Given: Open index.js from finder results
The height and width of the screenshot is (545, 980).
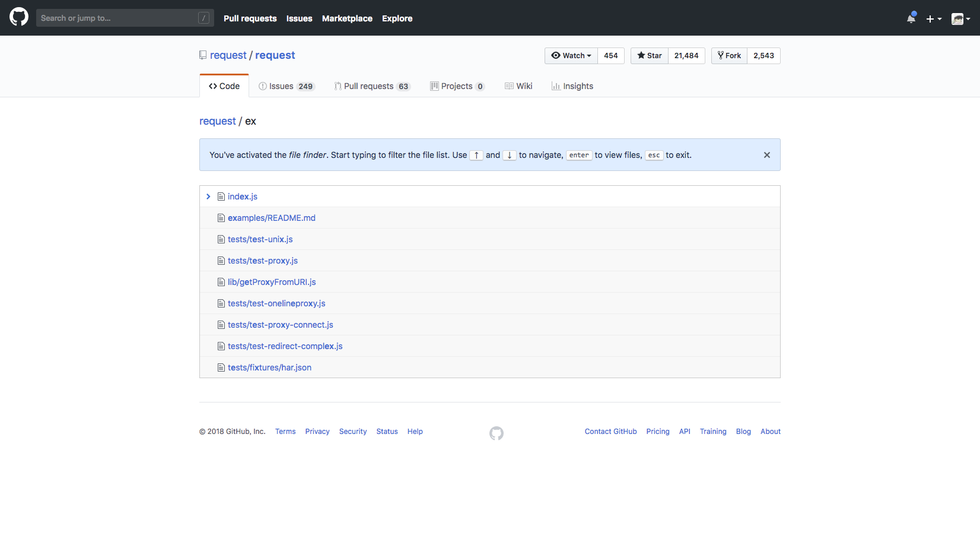Looking at the screenshot, I should (243, 197).
